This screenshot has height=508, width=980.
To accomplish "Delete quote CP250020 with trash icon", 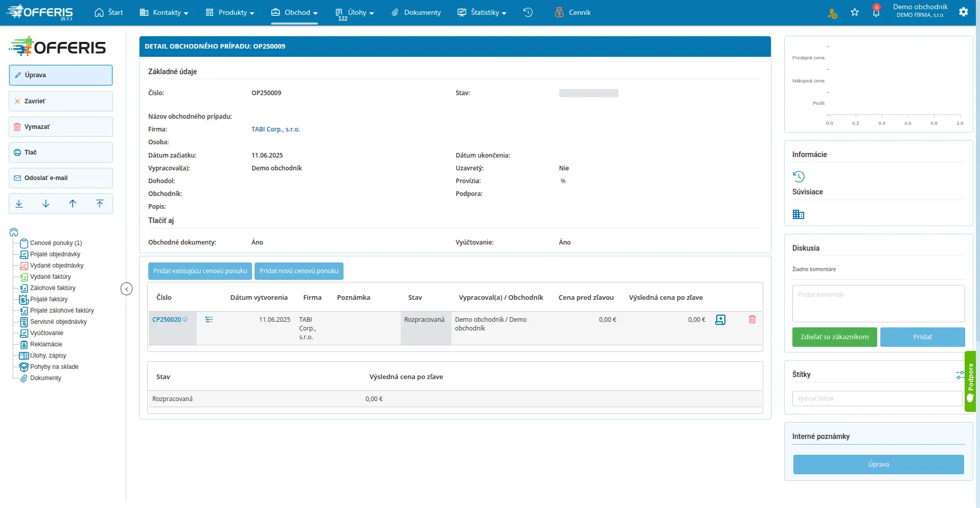I will pos(752,319).
